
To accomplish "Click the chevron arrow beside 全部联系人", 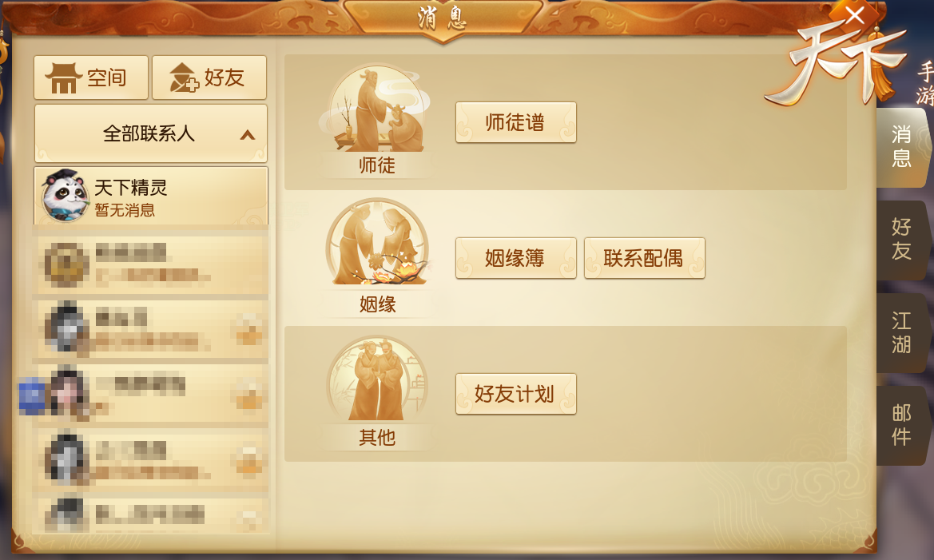I will tap(247, 135).
